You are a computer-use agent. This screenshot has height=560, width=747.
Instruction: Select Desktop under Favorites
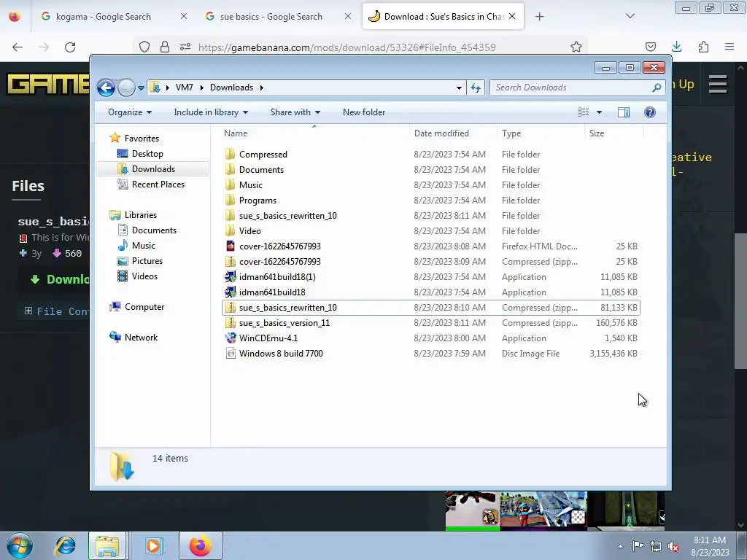147,154
